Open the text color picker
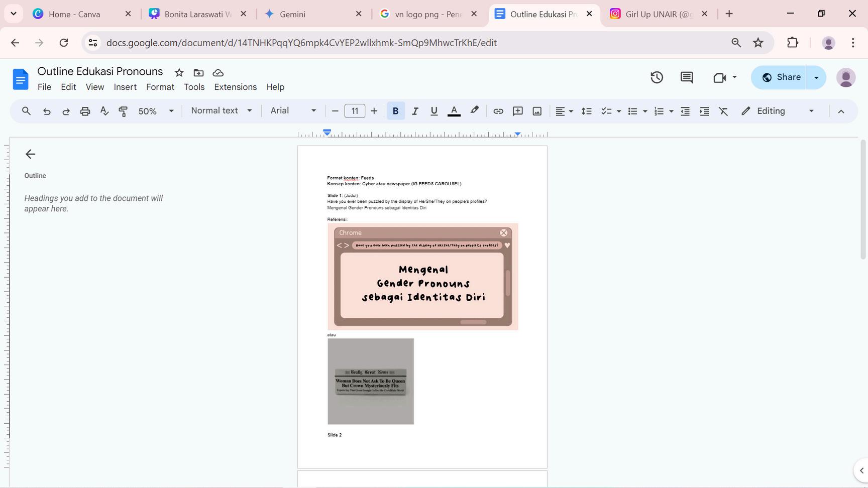This screenshot has height=488, width=868. coord(454,111)
